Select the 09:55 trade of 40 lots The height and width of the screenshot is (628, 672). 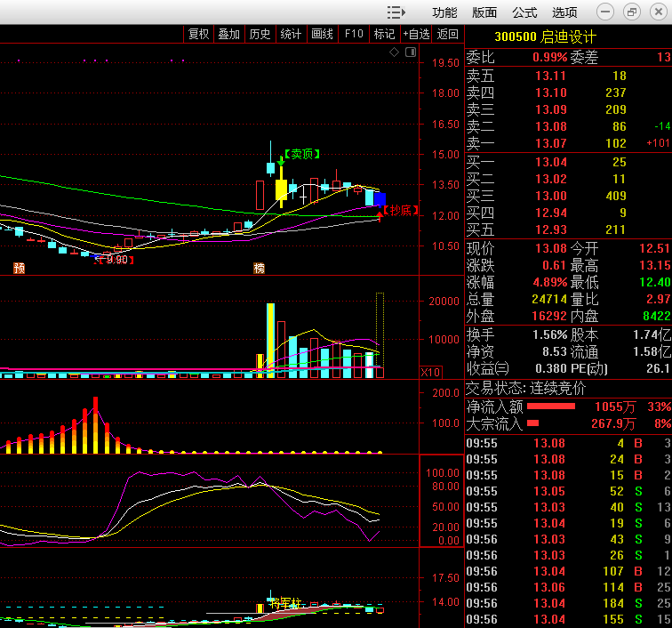(568, 507)
